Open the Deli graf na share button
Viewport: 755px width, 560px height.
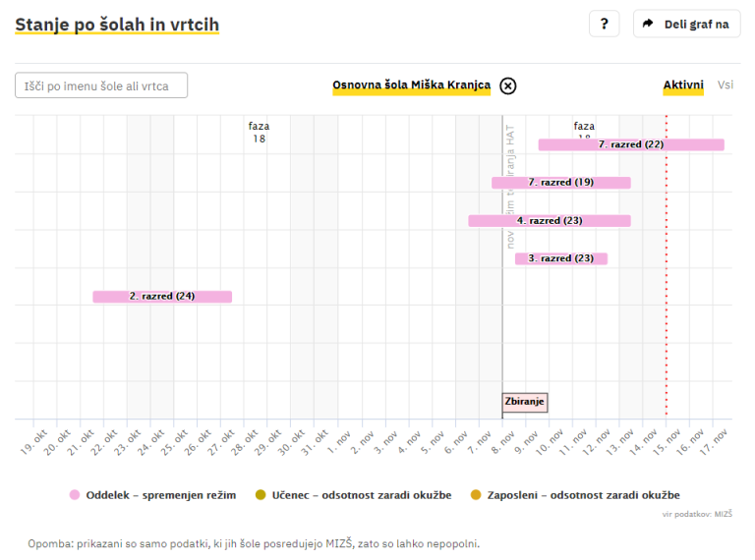click(x=686, y=25)
